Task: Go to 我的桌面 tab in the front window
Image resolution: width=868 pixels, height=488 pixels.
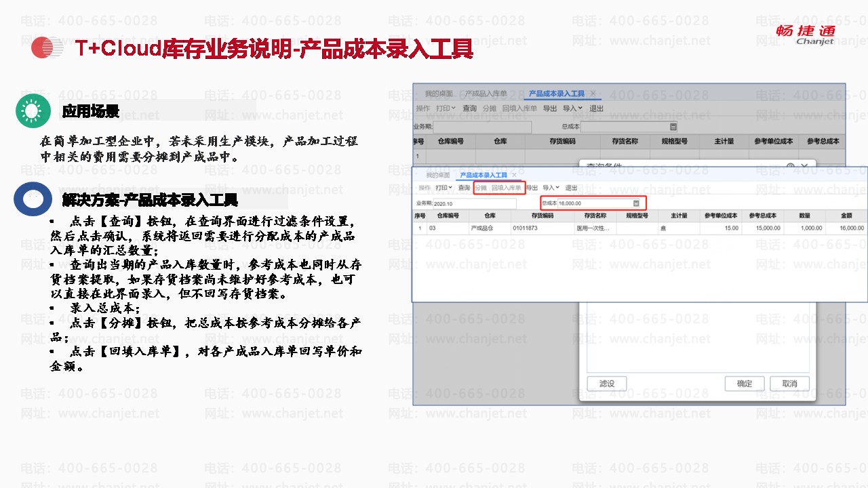Action: [x=438, y=175]
